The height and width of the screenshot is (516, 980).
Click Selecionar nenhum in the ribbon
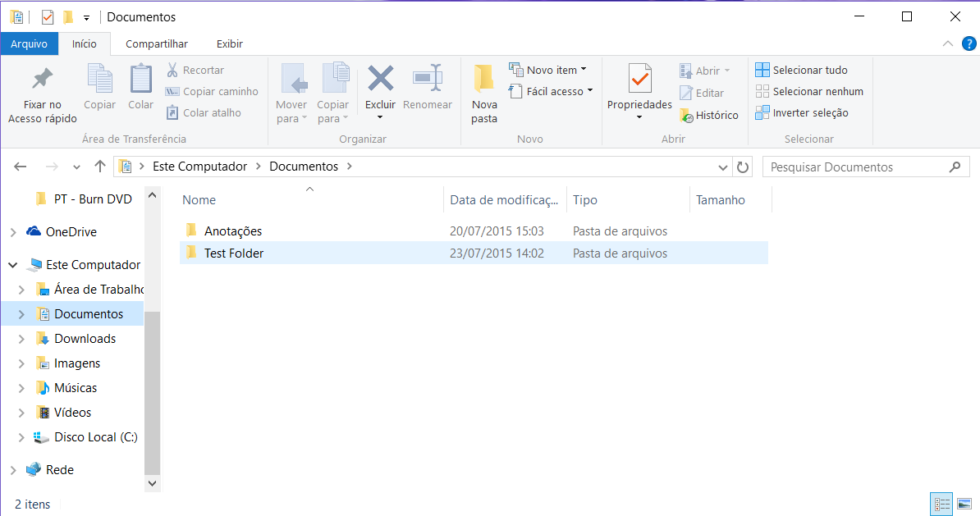[808, 92]
